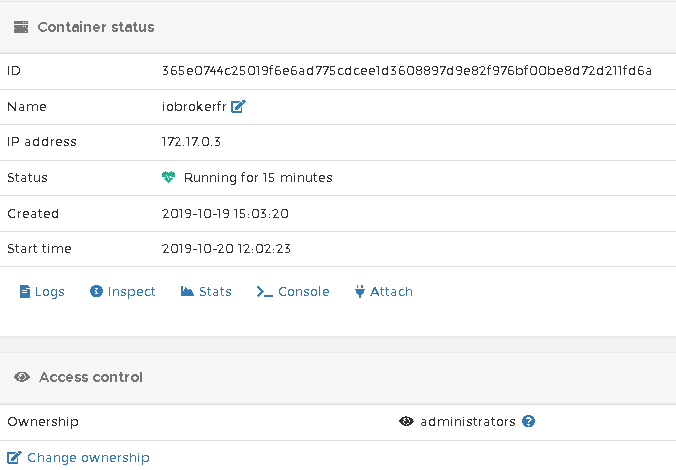Click the eye icon beside administrators
Screen dimensions: 676x470
(x=406, y=422)
